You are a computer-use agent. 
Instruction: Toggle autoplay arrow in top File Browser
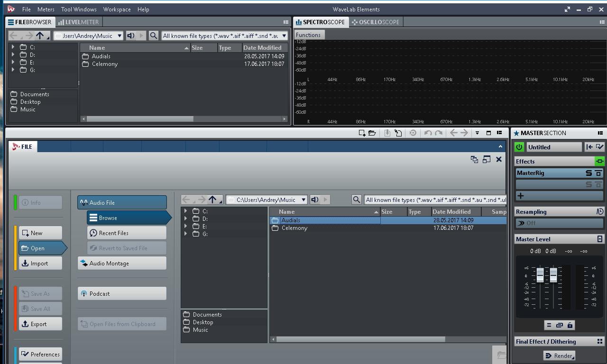coord(141,36)
